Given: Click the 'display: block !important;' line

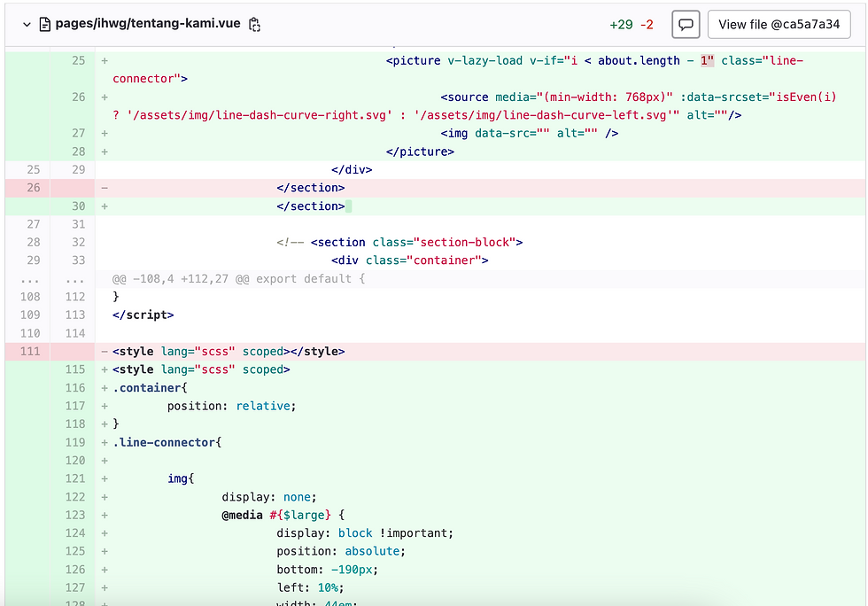Looking at the screenshot, I should click(x=365, y=532).
